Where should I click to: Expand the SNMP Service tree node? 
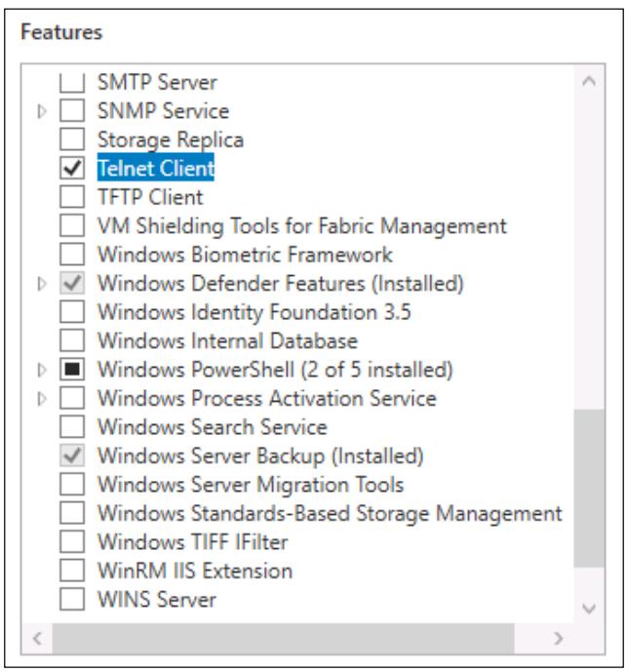coord(42,111)
